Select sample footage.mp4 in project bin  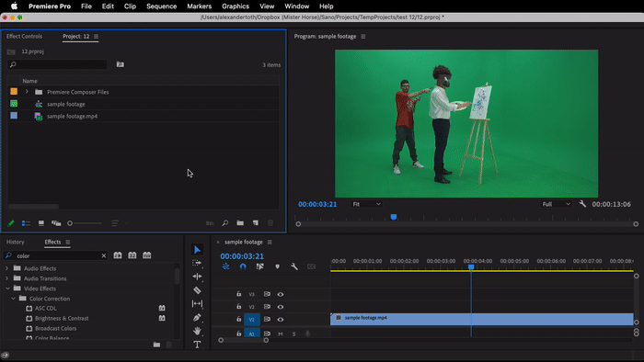point(73,117)
